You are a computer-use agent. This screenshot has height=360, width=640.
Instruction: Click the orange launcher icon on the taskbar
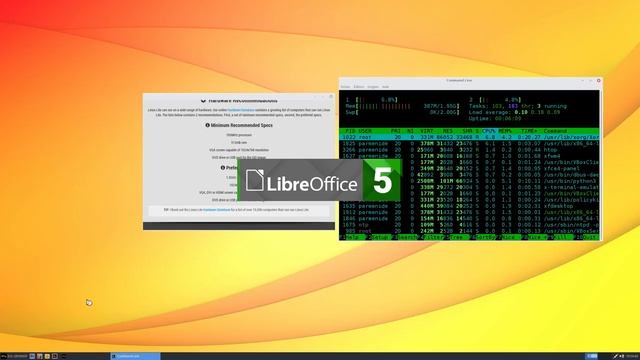tap(47, 356)
